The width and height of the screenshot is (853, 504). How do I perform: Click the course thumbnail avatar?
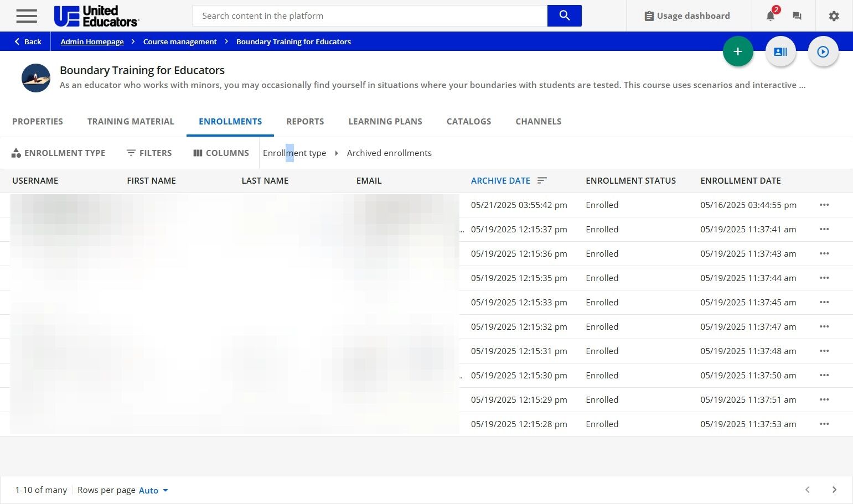point(36,78)
